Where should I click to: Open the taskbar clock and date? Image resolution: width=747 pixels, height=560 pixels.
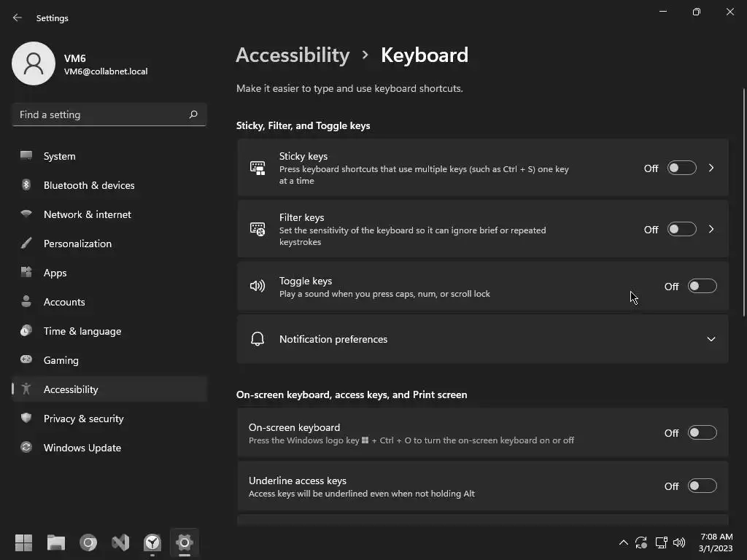pos(716,542)
